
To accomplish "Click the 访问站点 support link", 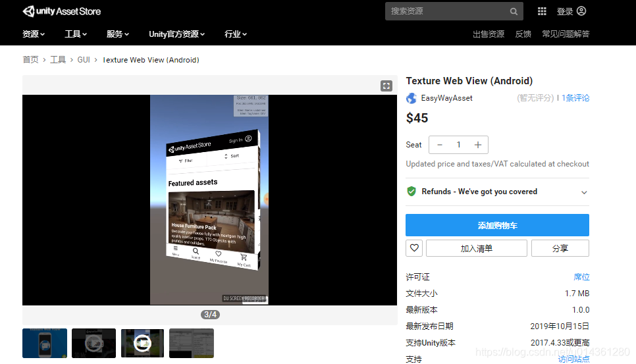I will click(x=573, y=359).
